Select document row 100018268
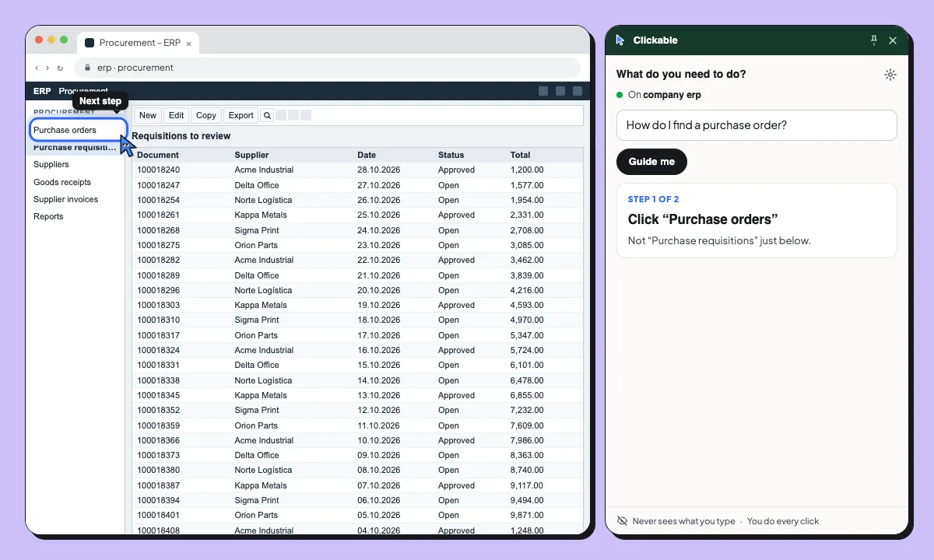The width and height of the screenshot is (934, 560). 357,230
